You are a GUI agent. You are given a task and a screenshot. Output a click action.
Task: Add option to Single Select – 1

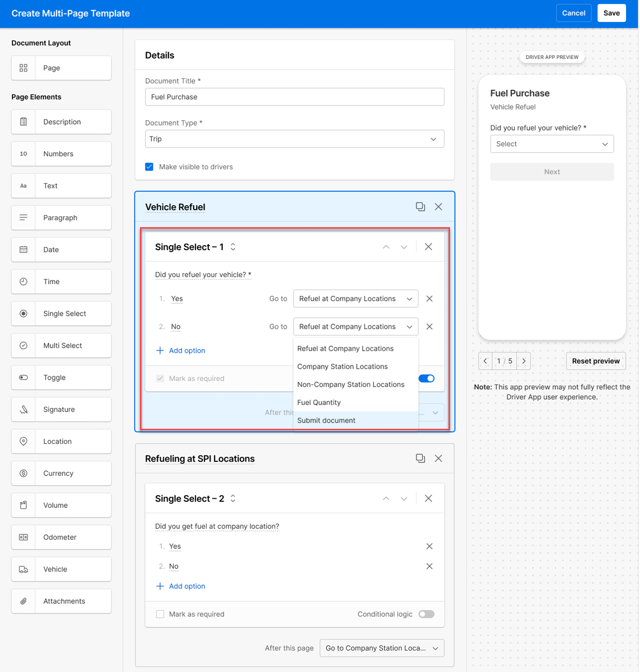180,351
